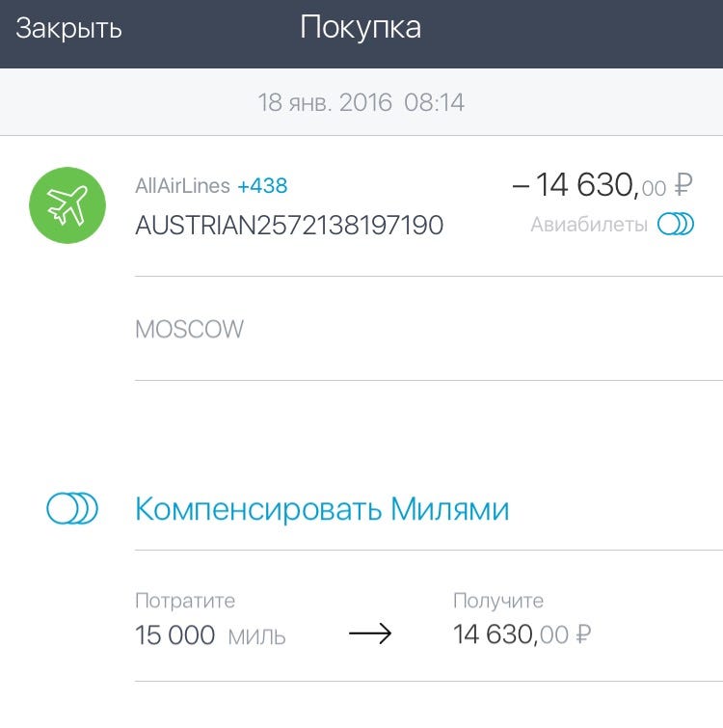Click the 14 630,00 ₽ compensation amount

(522, 634)
